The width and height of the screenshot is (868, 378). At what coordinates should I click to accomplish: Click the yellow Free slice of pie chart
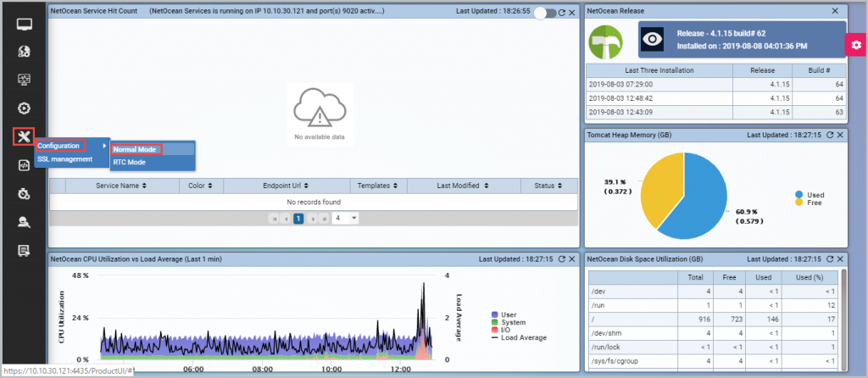click(x=665, y=188)
